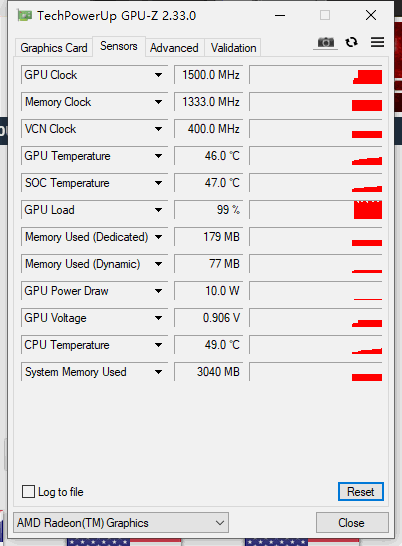Minimize the GPU-Z window

pyautogui.click(x=280, y=16)
